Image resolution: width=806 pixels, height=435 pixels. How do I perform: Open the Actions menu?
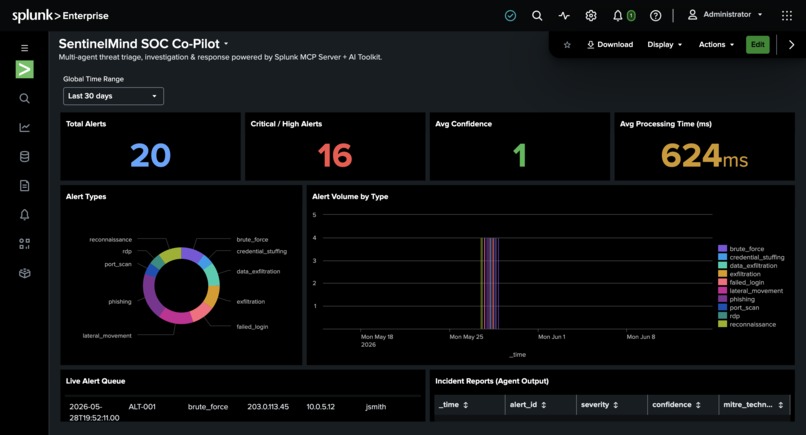pos(716,45)
